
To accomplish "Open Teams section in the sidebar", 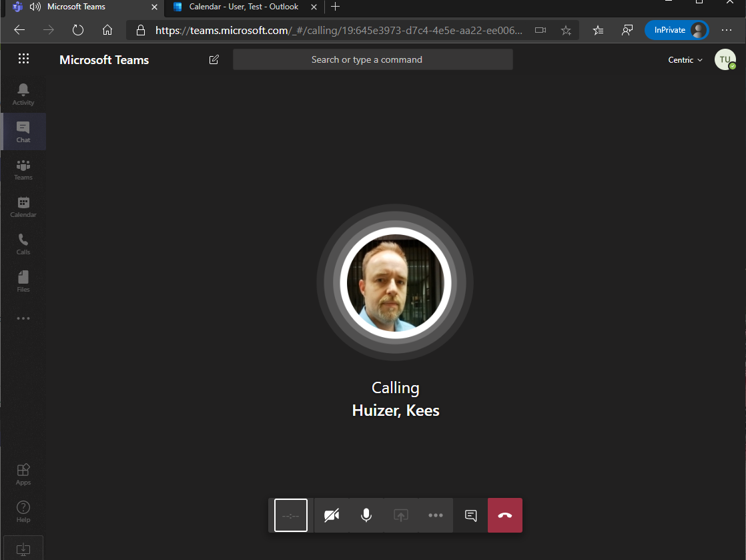I will click(x=23, y=170).
